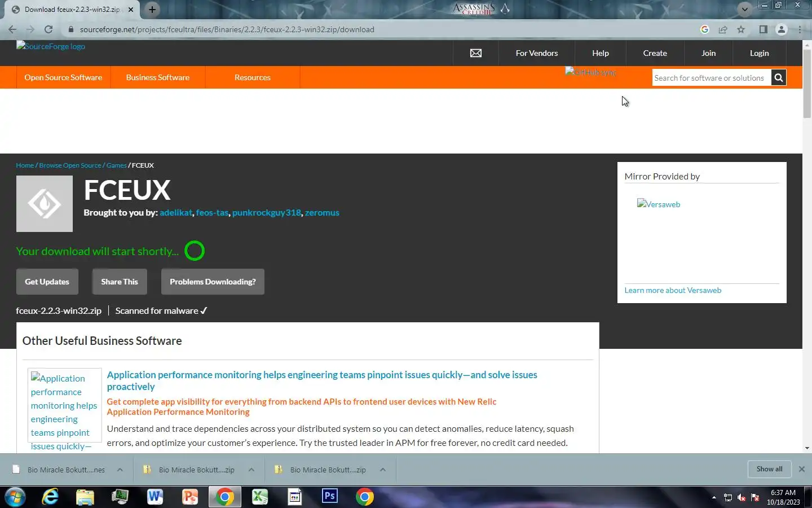
Task: Click the browser address bar URL
Action: click(x=227, y=29)
